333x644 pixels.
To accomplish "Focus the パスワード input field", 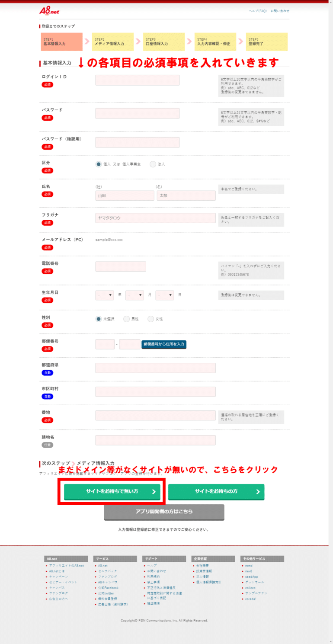I will 138,113.
